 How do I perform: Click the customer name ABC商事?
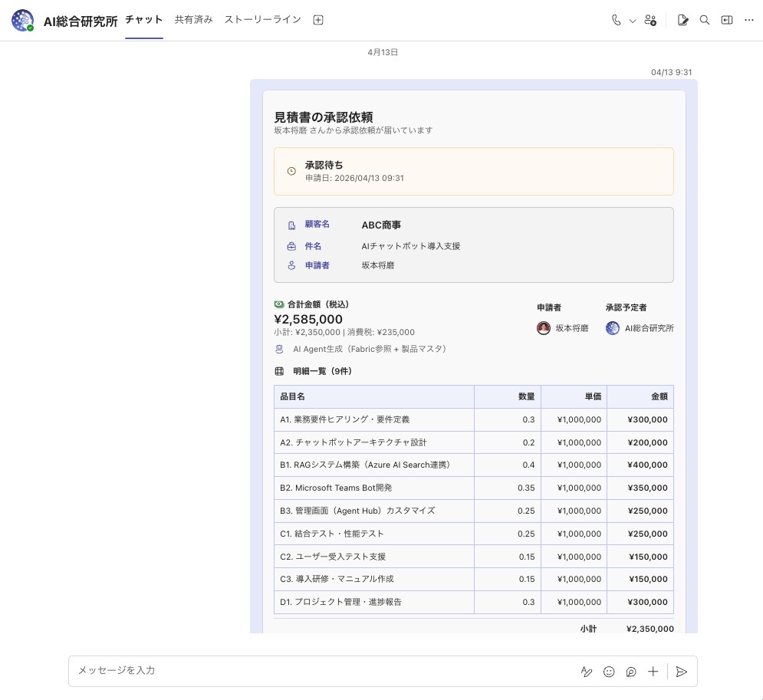(382, 225)
